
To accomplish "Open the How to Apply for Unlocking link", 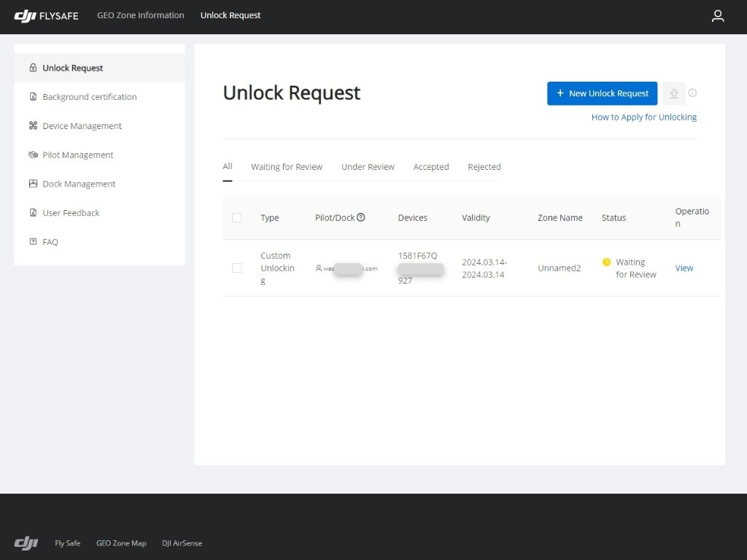I will click(x=643, y=117).
